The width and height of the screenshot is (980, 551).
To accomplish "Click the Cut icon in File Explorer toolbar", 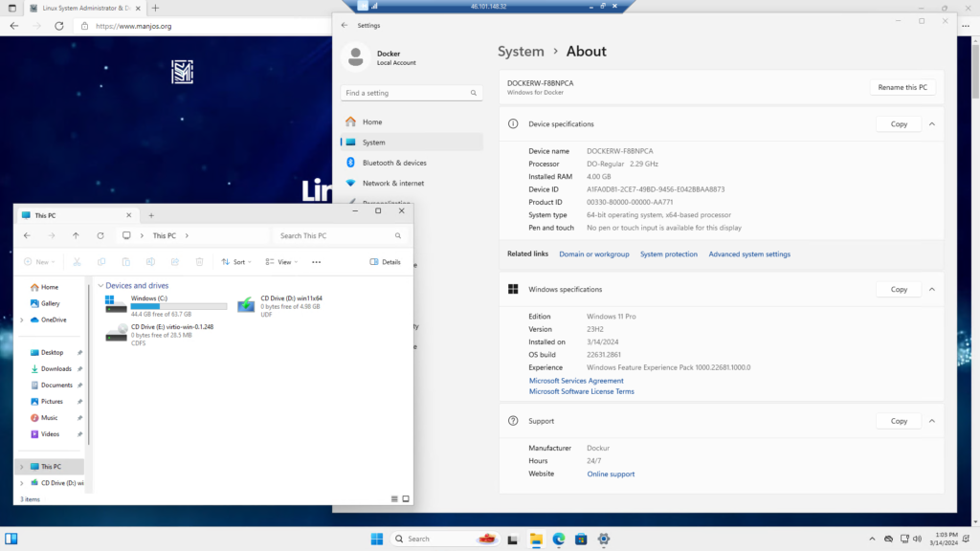I will click(x=77, y=262).
